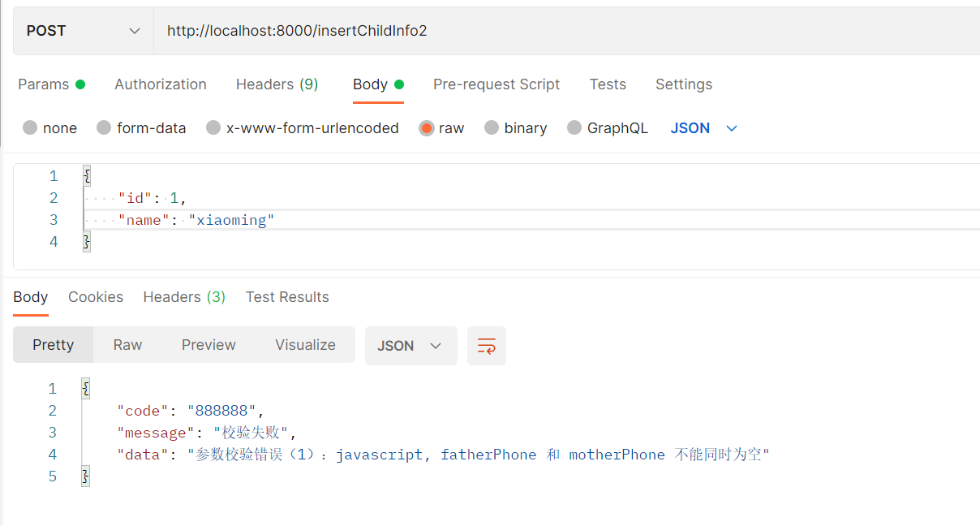
Task: Expand the blue JSON body format dropdown
Action: [704, 128]
